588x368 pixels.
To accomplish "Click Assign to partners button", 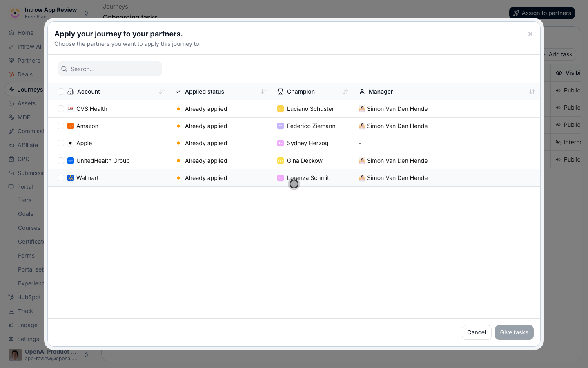I will 542,13.
